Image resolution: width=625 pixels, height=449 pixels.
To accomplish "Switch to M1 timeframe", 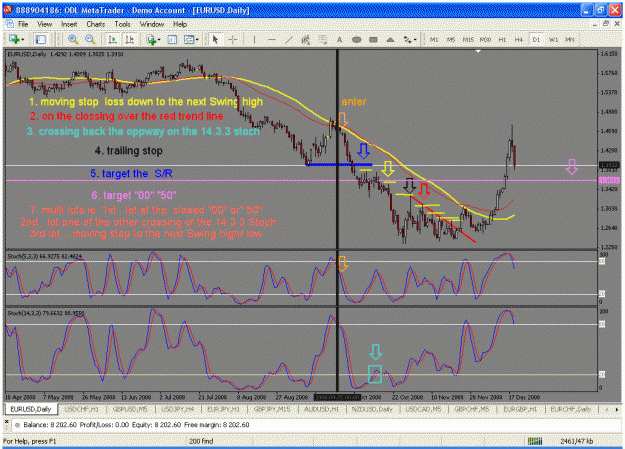I will click(x=434, y=39).
